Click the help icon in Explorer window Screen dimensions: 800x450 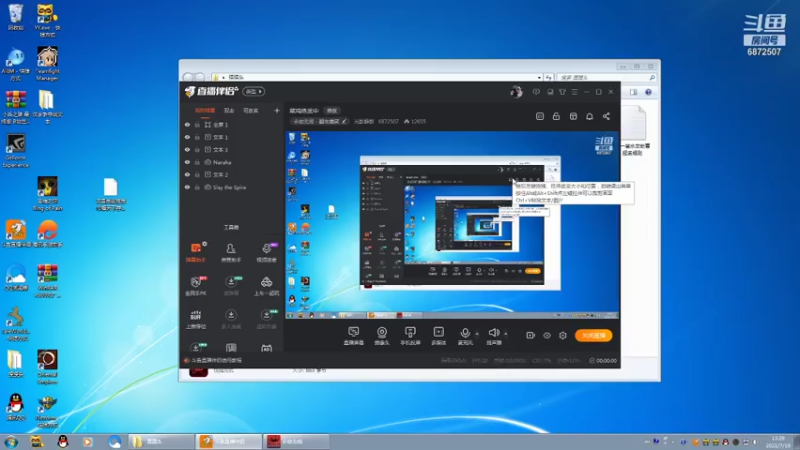(648, 92)
